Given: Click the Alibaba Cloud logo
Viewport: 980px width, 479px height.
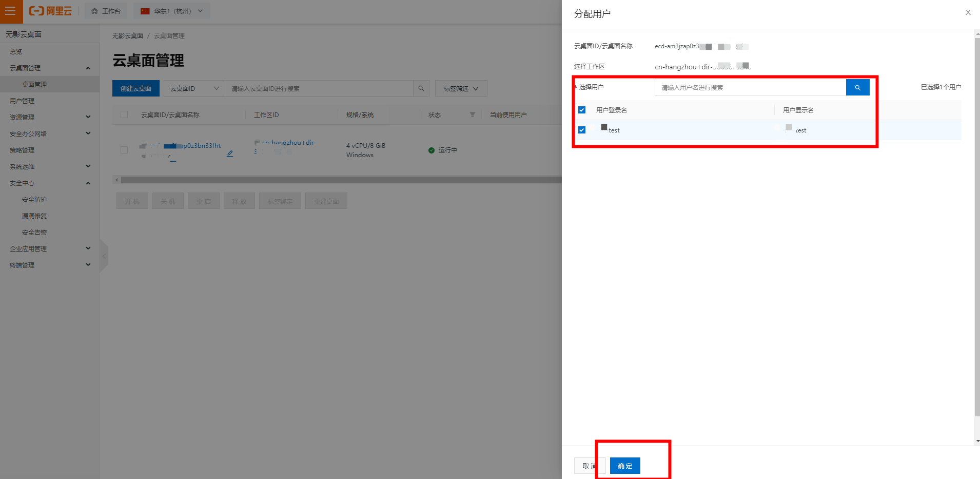Looking at the screenshot, I should (x=50, y=11).
